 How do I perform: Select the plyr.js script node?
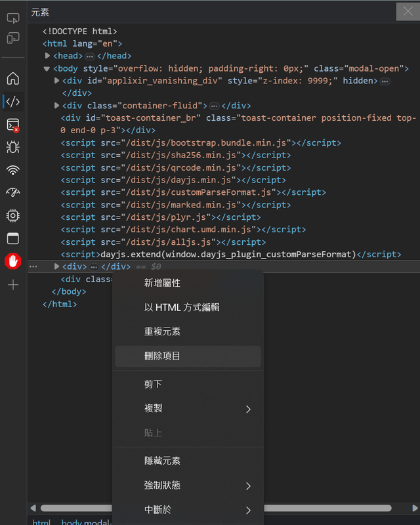pyautogui.click(x=160, y=217)
